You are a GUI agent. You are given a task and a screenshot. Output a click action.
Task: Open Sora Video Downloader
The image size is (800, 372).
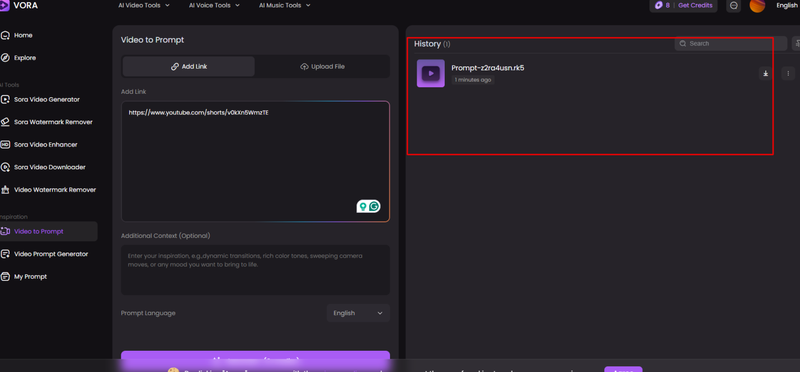click(49, 167)
